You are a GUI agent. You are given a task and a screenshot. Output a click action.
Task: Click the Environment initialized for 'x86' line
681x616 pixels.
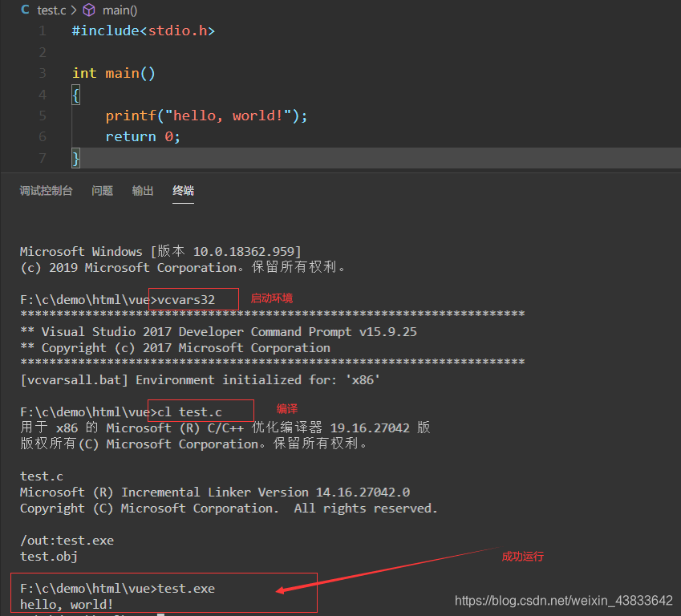(201, 380)
